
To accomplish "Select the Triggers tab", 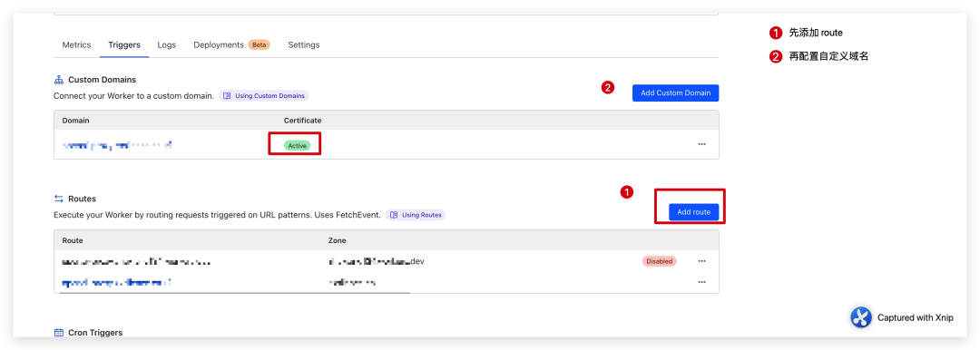I will (123, 45).
